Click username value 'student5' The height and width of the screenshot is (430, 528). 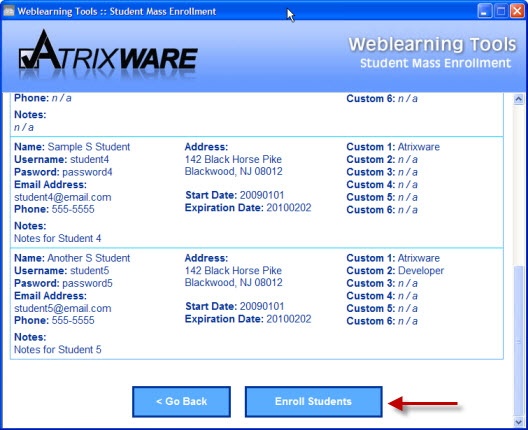(x=90, y=270)
